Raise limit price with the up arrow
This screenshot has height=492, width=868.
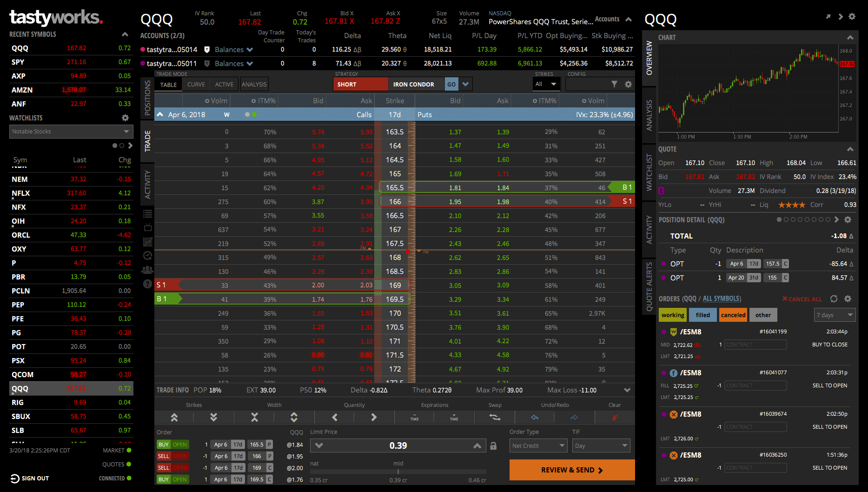click(477, 445)
